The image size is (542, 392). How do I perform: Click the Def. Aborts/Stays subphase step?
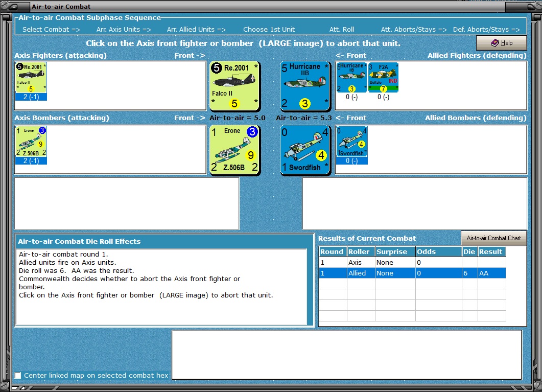(486, 29)
